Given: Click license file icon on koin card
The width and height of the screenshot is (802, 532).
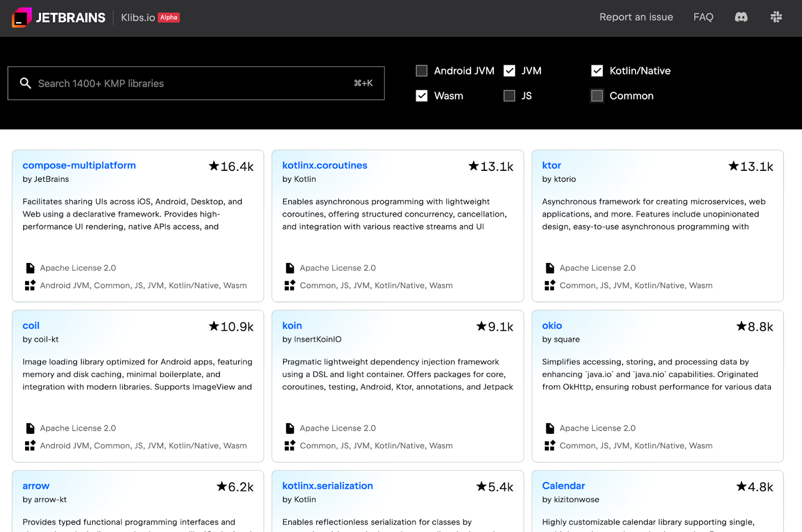Looking at the screenshot, I should click(x=290, y=428).
